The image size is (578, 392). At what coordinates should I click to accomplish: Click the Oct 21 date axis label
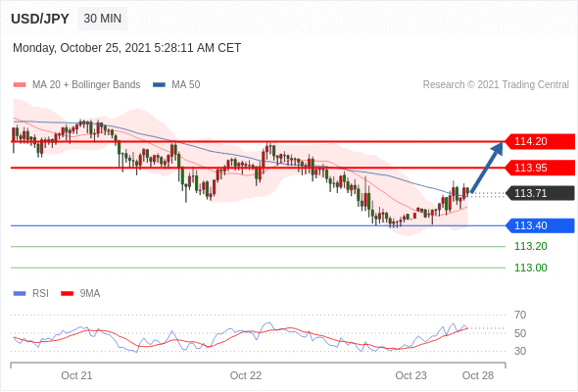76,375
